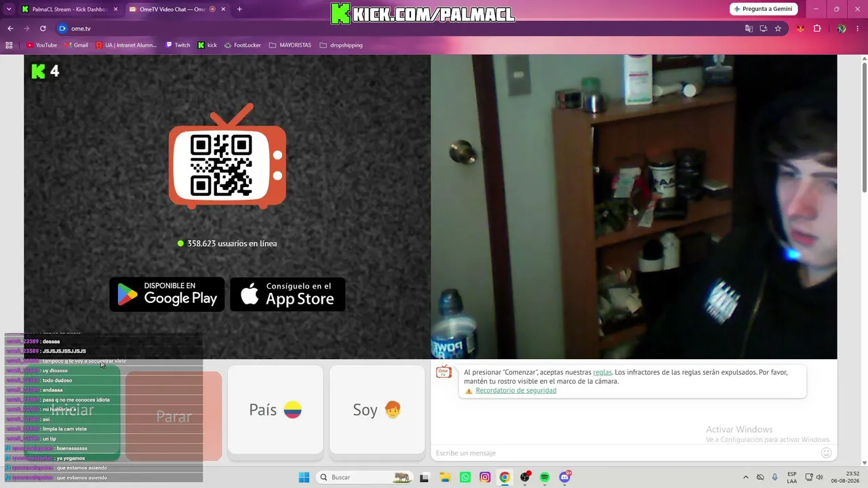Close the OmeTV Video Chat tab
868x488 pixels.
[223, 9]
